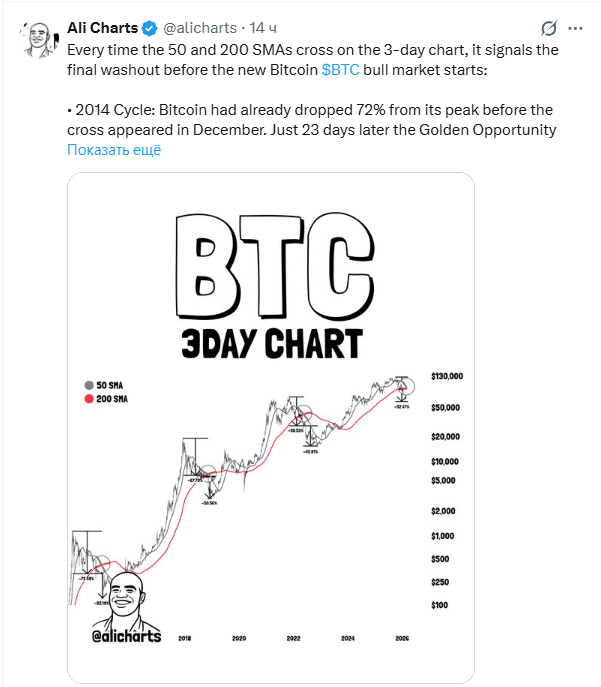Click the 3DAY CHART heading in image

(x=270, y=343)
